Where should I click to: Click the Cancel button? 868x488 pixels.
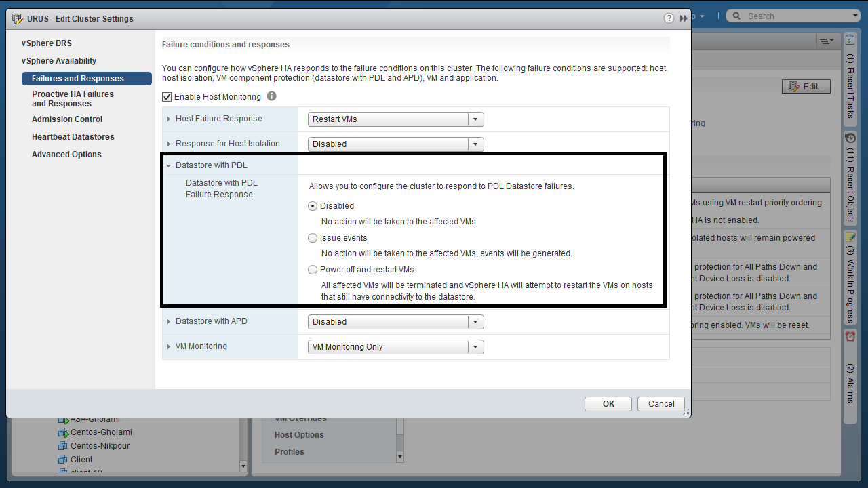pos(660,404)
